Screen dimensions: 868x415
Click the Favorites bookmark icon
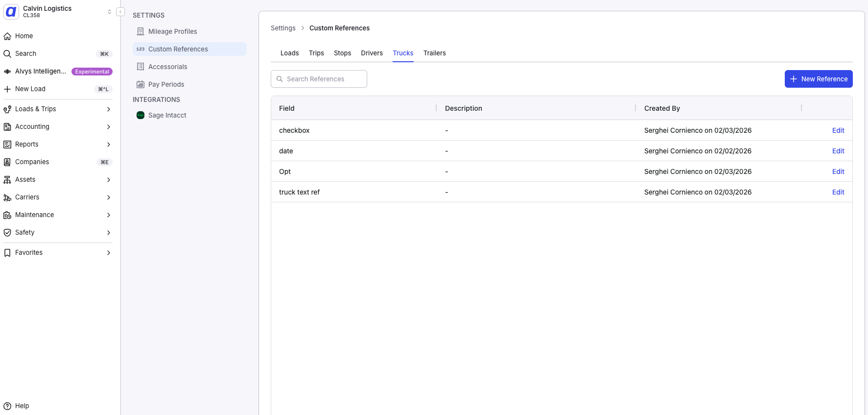click(x=7, y=253)
